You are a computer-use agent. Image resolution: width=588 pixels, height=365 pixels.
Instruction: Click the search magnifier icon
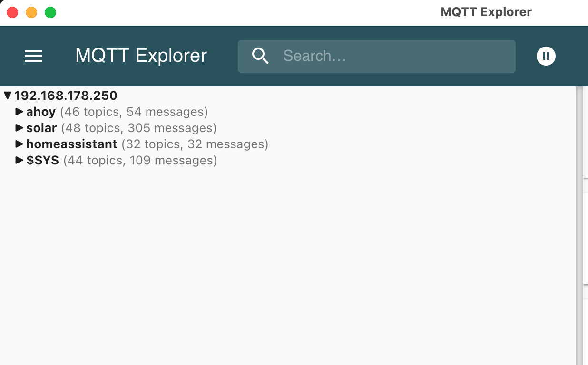pos(260,56)
